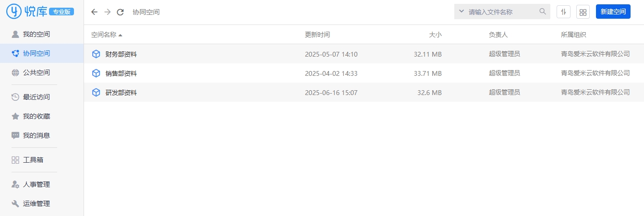Open 我的空间 in sidebar
This screenshot has width=644, height=216.
tap(36, 34)
